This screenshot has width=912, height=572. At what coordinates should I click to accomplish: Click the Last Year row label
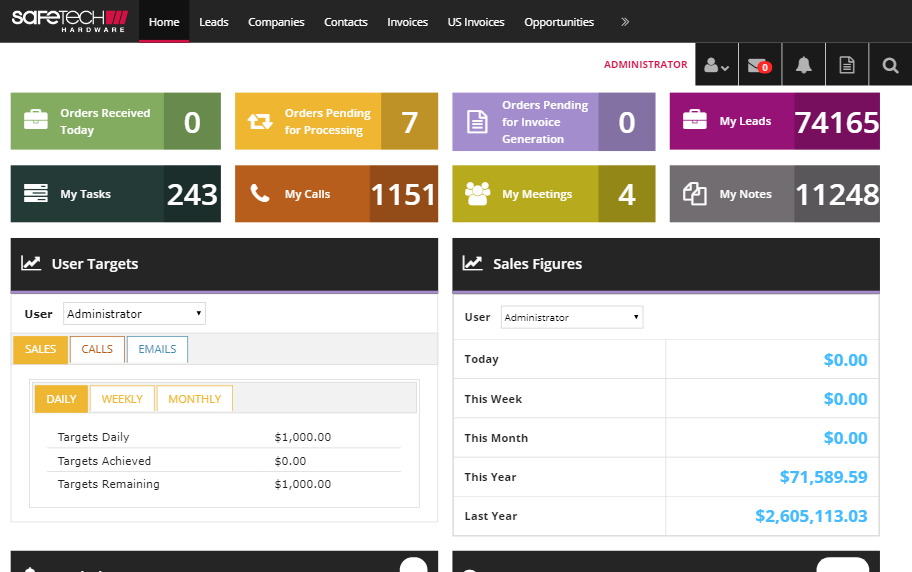click(x=490, y=516)
